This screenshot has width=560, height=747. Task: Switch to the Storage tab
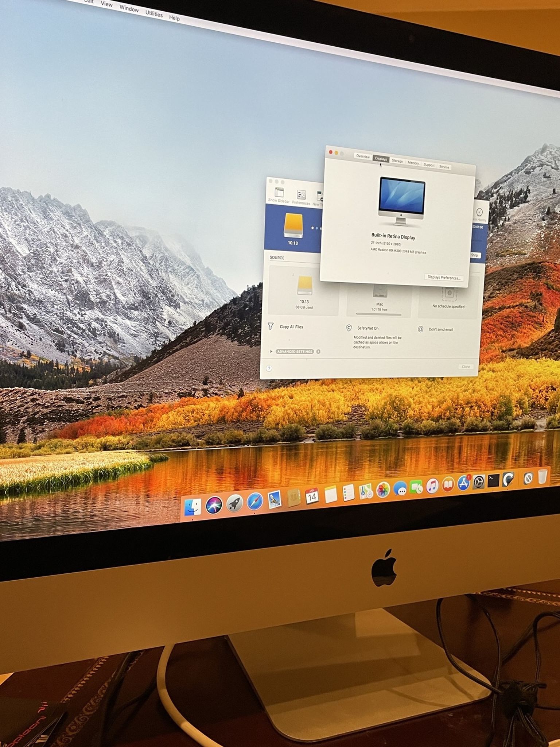click(397, 161)
